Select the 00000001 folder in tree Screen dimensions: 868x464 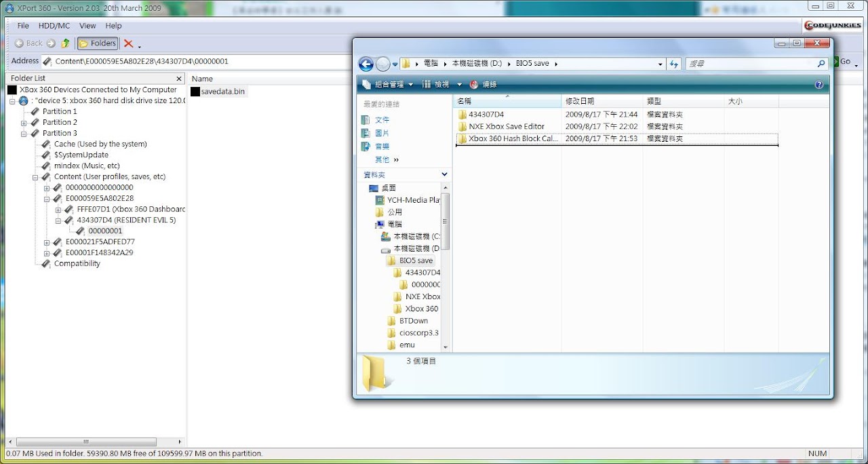pos(105,231)
